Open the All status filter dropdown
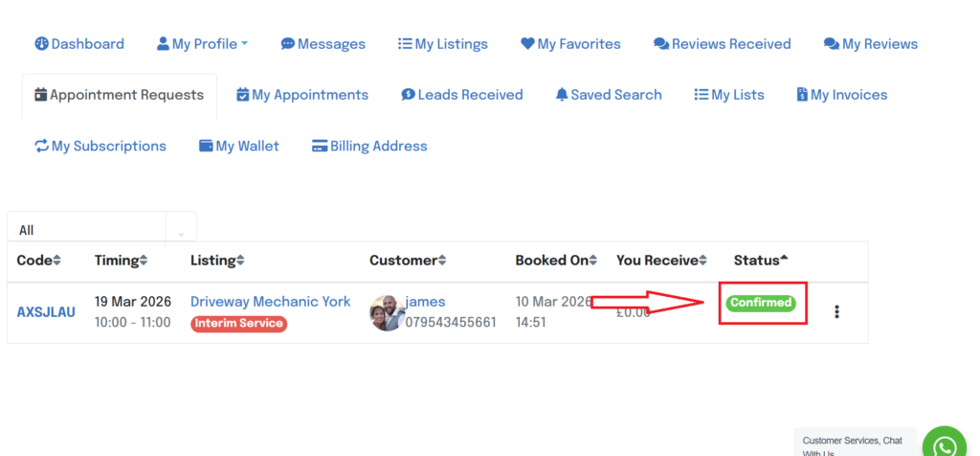 point(101,230)
